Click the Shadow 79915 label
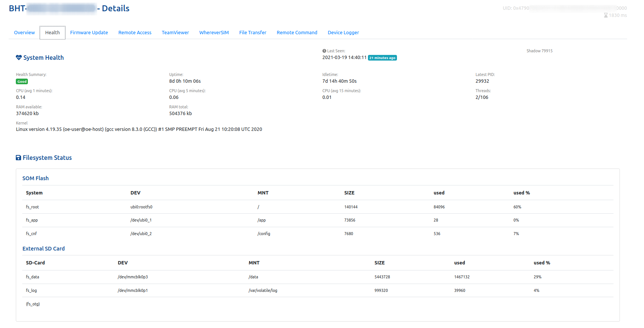Viewport: 644px width, 328px height. click(539, 51)
